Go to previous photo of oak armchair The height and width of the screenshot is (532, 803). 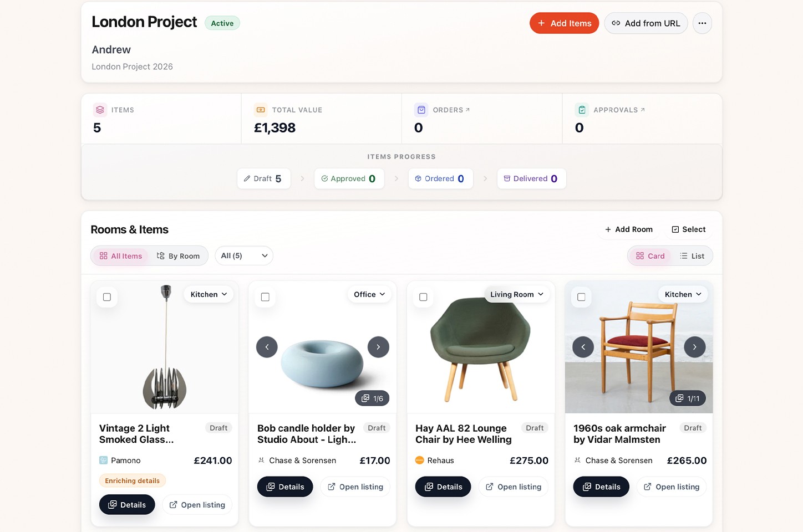[583, 347]
